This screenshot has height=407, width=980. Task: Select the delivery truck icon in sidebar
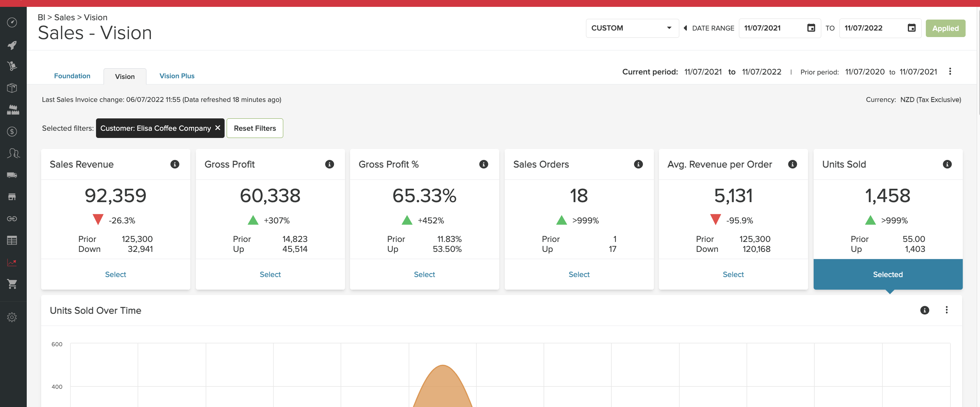[12, 175]
